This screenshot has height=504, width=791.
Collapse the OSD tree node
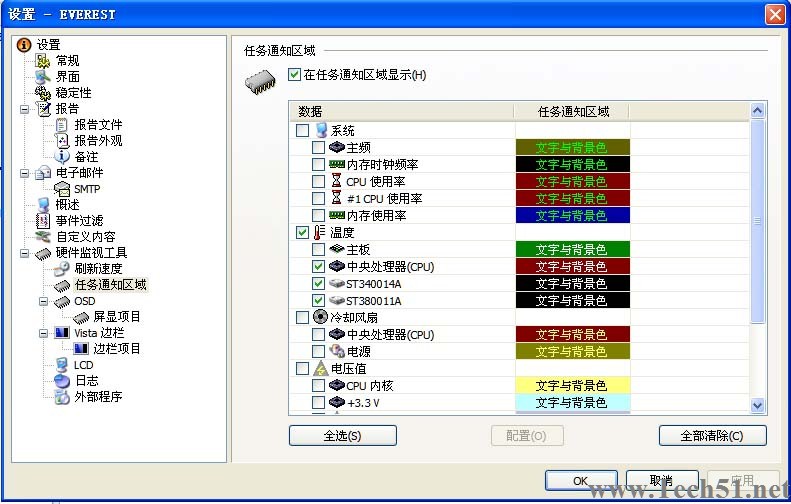[43, 302]
